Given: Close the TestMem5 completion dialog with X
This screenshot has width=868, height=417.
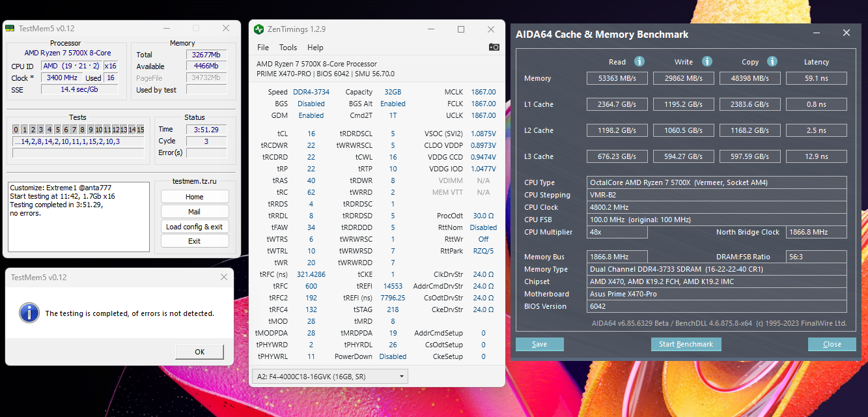Looking at the screenshot, I should pyautogui.click(x=224, y=277).
